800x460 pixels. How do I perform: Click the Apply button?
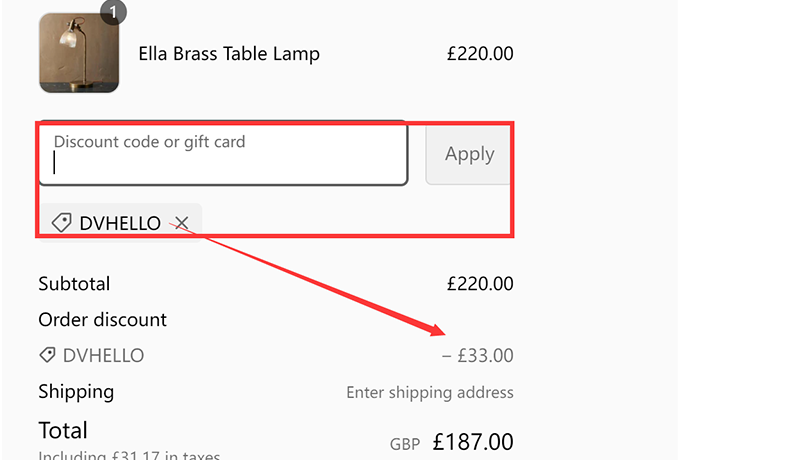pos(469,154)
